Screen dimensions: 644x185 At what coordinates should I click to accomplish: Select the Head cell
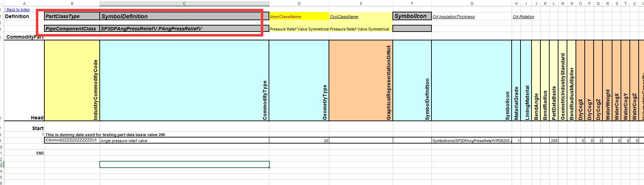(24, 80)
